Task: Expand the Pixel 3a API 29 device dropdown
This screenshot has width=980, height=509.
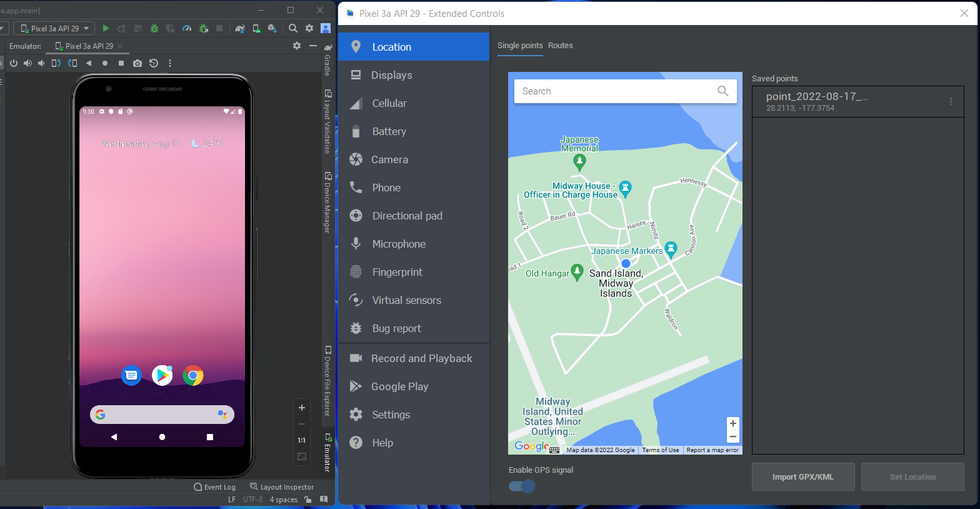Action: pyautogui.click(x=54, y=28)
